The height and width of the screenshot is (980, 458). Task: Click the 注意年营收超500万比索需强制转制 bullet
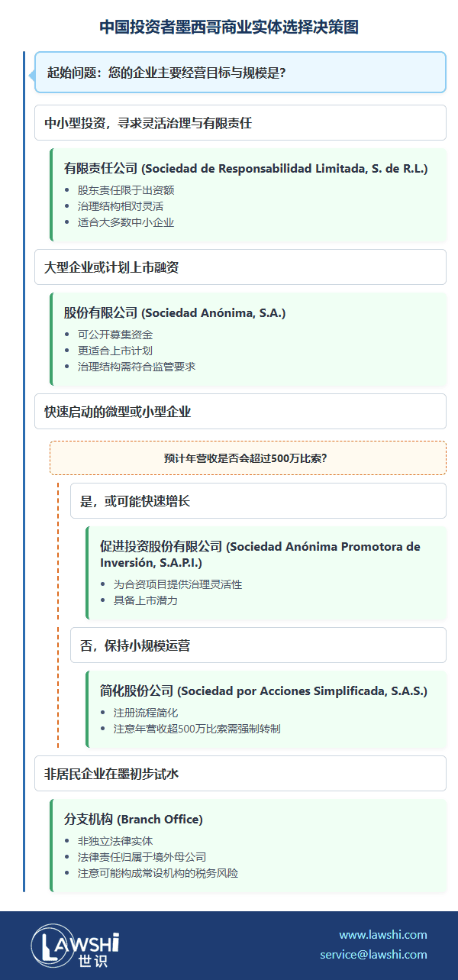coord(196,729)
